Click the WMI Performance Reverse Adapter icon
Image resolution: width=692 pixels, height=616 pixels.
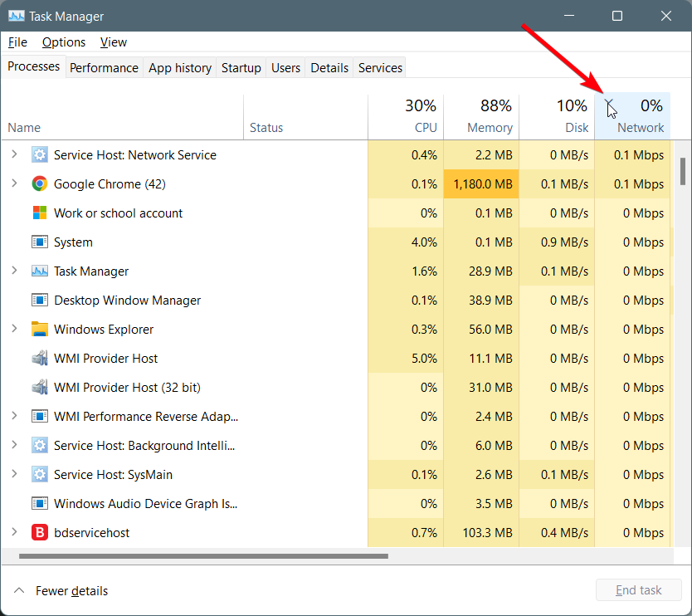[x=40, y=417]
